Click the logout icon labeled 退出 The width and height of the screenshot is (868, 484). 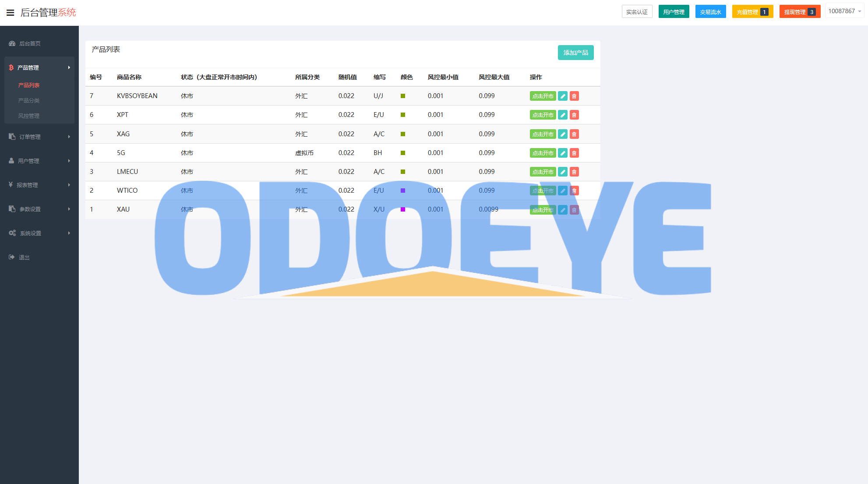(12, 257)
